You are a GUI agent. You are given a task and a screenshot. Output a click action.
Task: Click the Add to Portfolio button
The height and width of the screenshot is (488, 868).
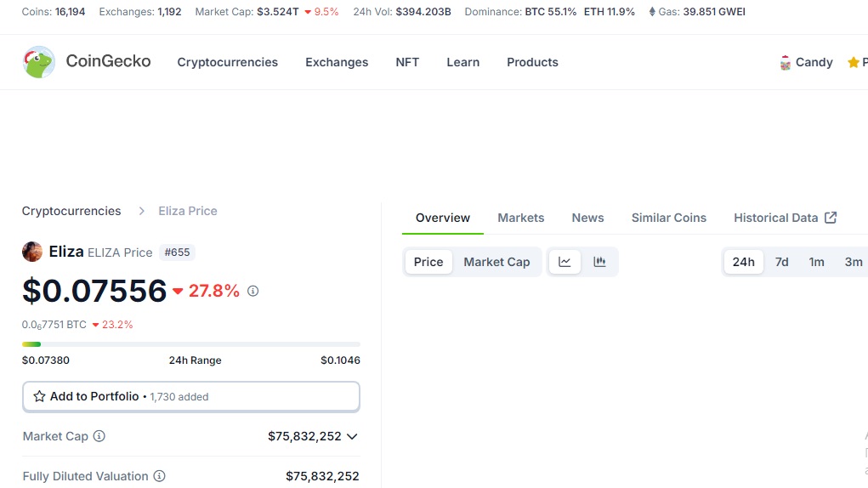pyautogui.click(x=191, y=397)
